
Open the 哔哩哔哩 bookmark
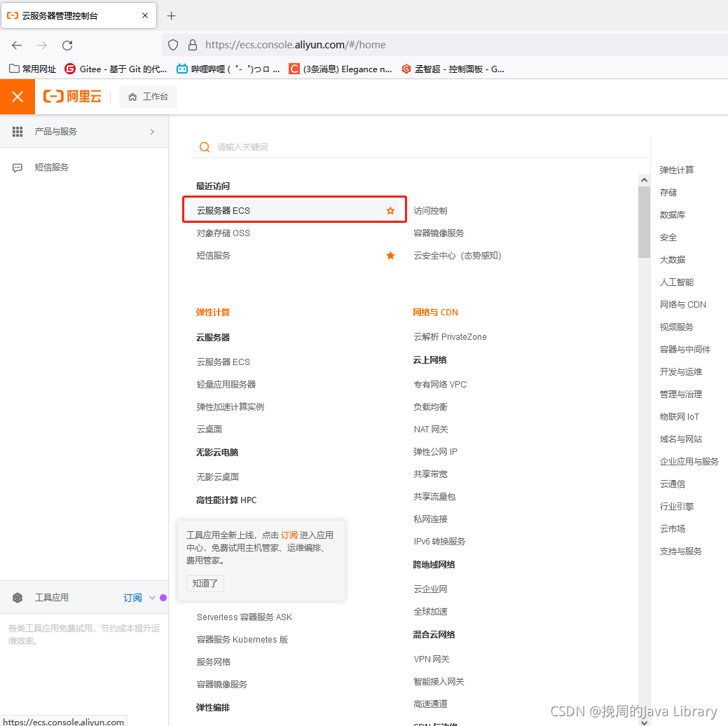click(228, 69)
